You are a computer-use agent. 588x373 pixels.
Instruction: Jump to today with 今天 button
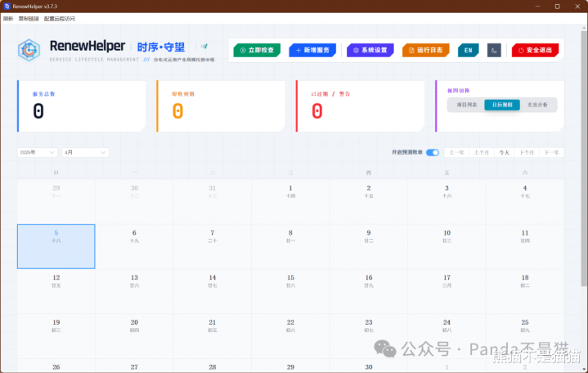505,152
